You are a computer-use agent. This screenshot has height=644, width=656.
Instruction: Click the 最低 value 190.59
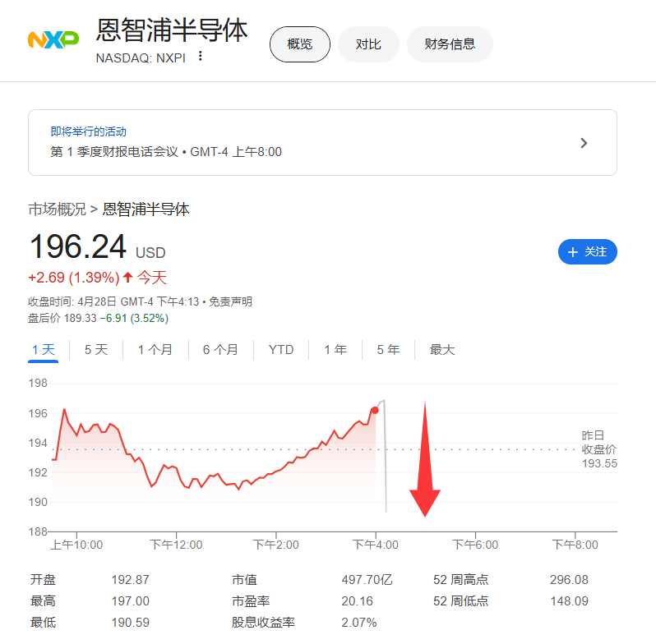(x=130, y=623)
